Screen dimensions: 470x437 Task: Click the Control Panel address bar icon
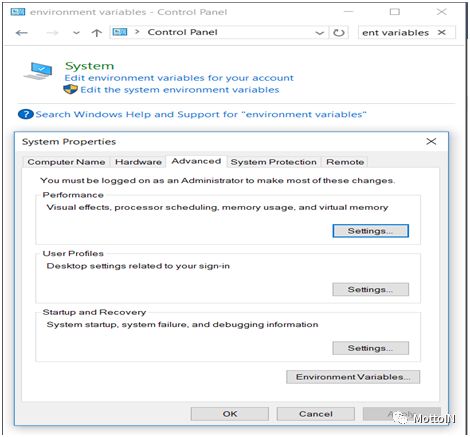[x=120, y=32]
